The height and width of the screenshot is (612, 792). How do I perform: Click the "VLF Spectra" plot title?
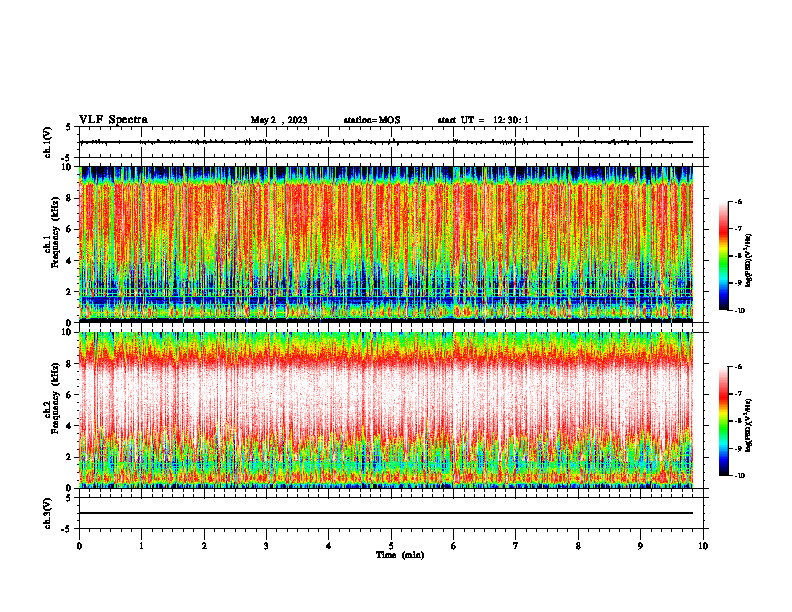pyautogui.click(x=113, y=120)
